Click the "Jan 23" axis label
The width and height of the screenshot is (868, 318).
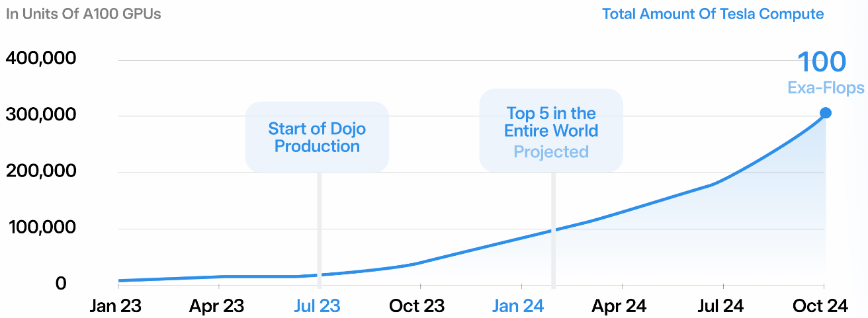click(116, 305)
